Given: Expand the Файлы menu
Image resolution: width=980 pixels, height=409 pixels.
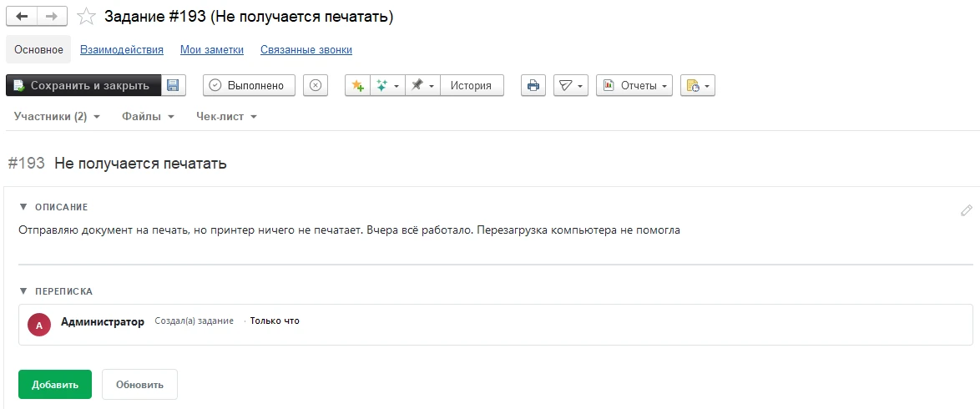Looking at the screenshot, I should [x=148, y=116].
